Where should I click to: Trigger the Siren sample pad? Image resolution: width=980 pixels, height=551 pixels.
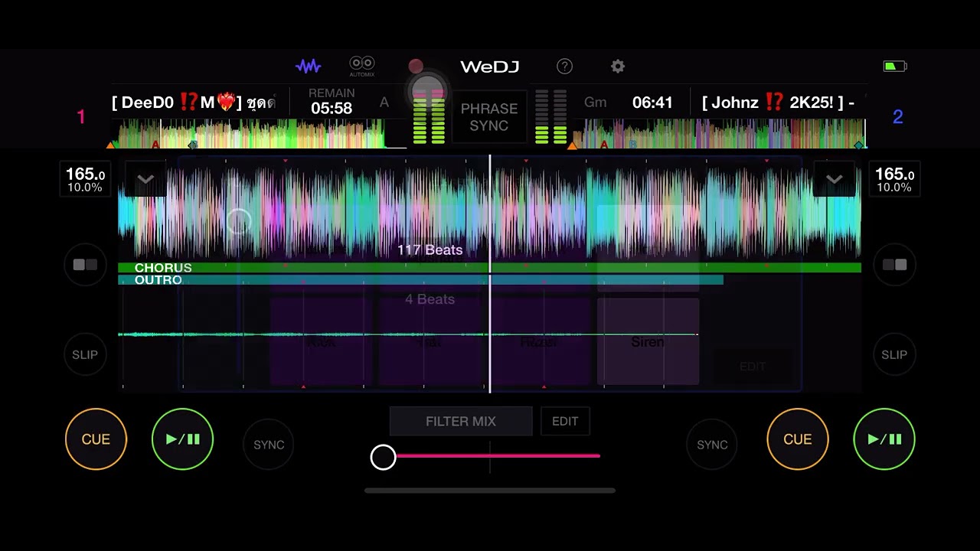(648, 341)
